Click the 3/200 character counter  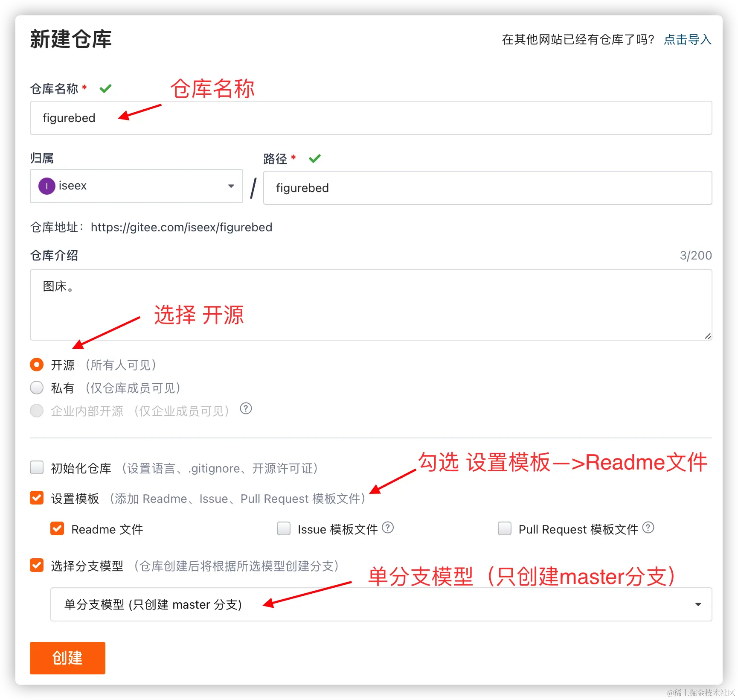pyautogui.click(x=696, y=255)
